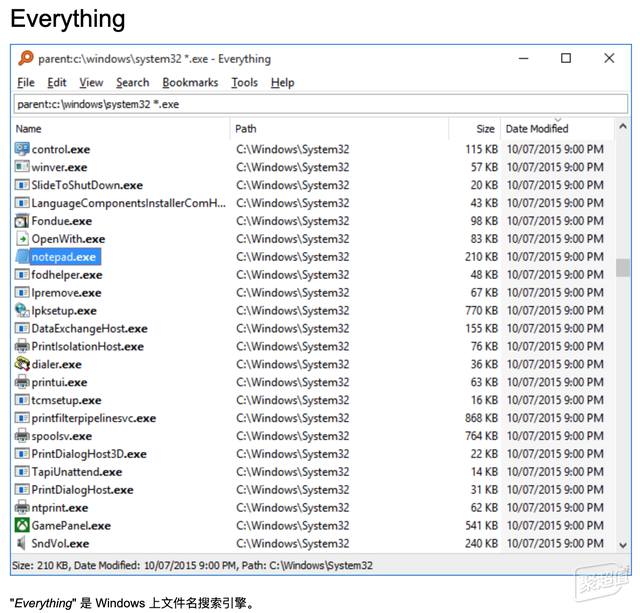
Task: Select the spoolsv.exe file name
Action: 62,436
